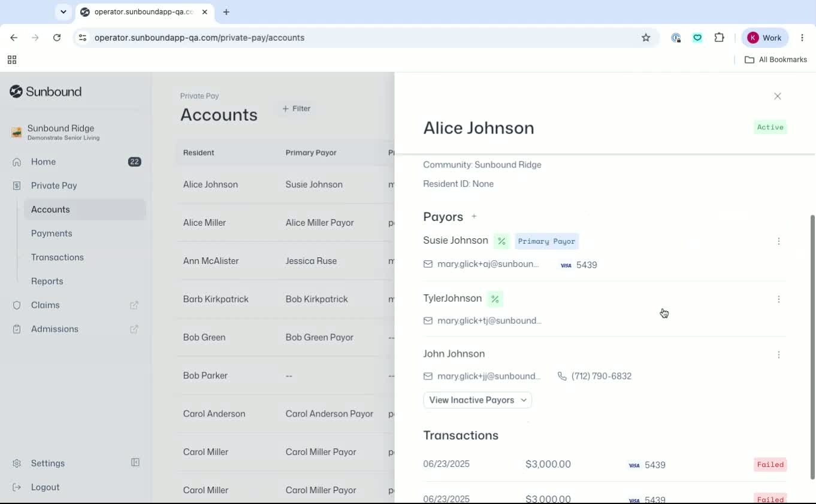Go to Payments in sidebar

52,233
